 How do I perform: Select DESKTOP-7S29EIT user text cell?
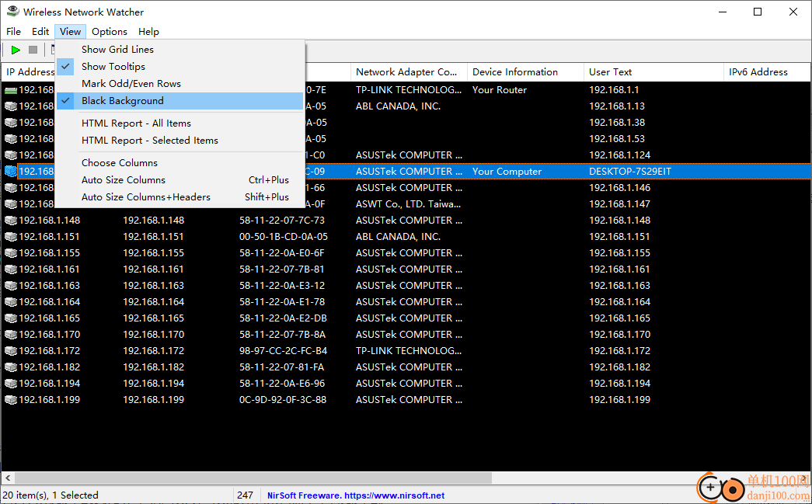(x=629, y=172)
